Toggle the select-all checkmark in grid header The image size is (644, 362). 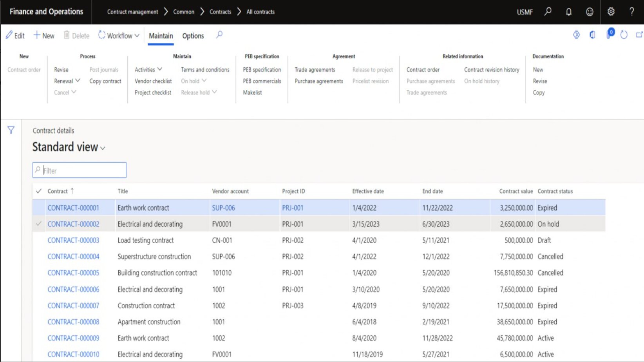click(x=39, y=191)
